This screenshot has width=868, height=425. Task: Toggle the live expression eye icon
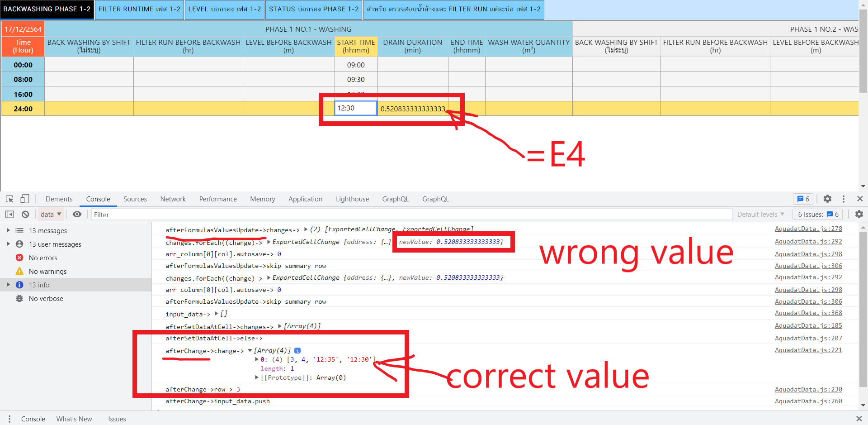pyautogui.click(x=77, y=215)
